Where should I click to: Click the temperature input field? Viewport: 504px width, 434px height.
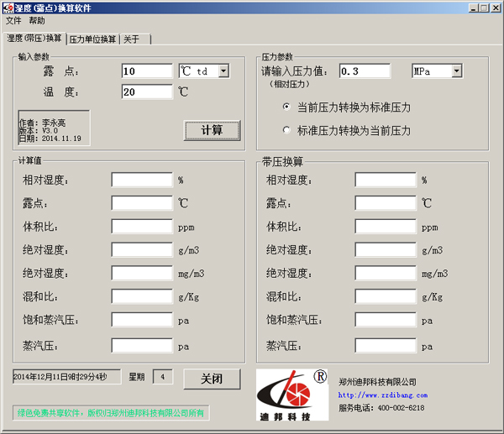click(x=147, y=92)
